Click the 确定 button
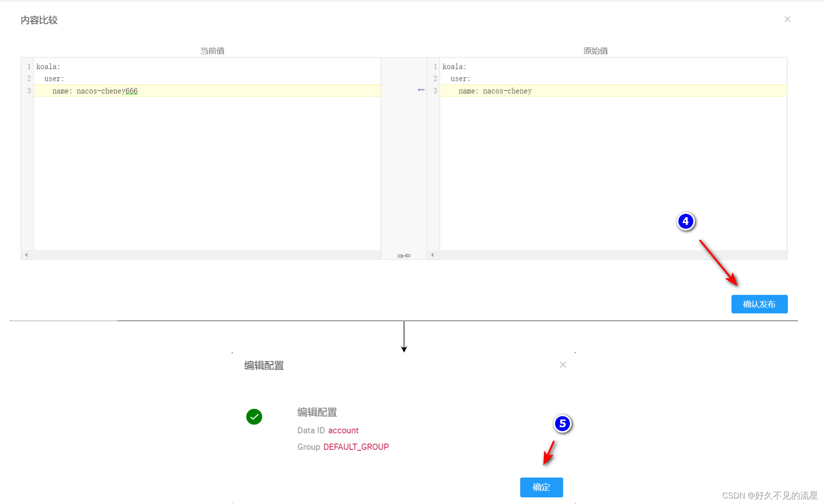The width and height of the screenshot is (825, 504). [x=541, y=487]
